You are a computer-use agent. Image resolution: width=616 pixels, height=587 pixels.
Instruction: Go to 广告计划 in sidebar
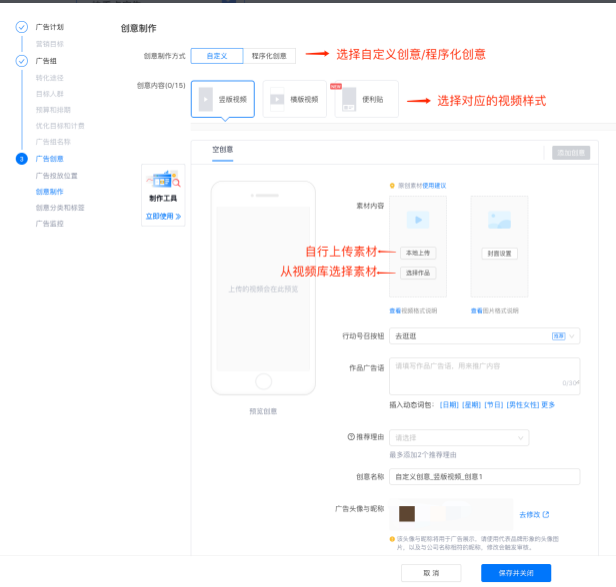coord(50,27)
